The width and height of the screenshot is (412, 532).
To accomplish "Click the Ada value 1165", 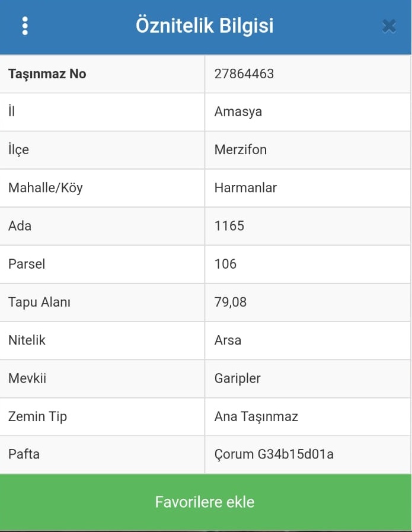I will 229,226.
